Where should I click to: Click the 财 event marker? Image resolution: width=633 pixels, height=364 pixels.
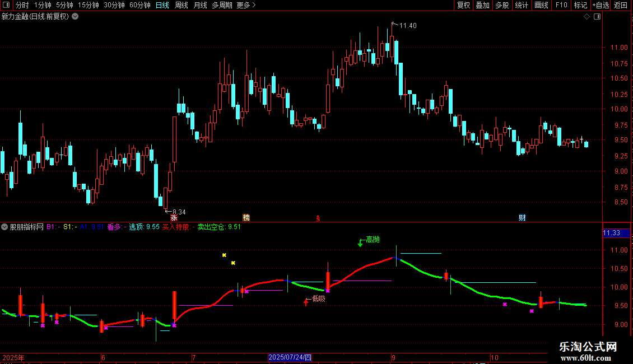pyautogui.click(x=522, y=218)
